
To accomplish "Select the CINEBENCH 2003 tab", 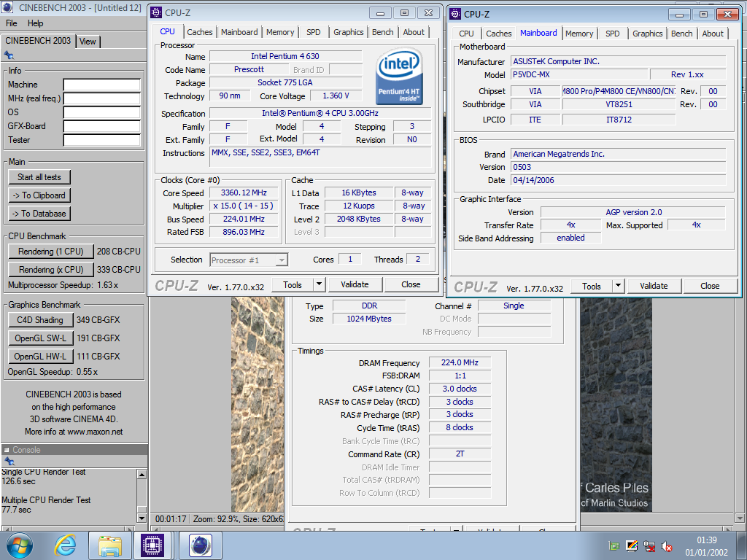I will (38, 41).
